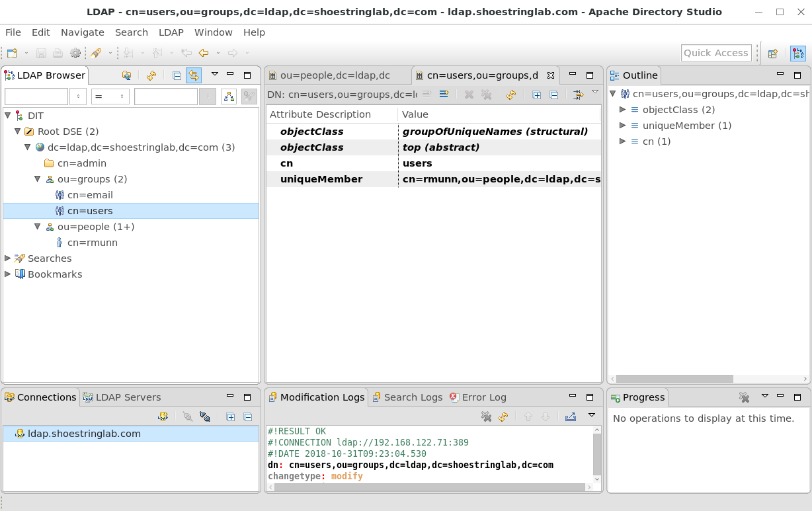
Task: Click the Print toolbar icon
Action: click(x=58, y=53)
